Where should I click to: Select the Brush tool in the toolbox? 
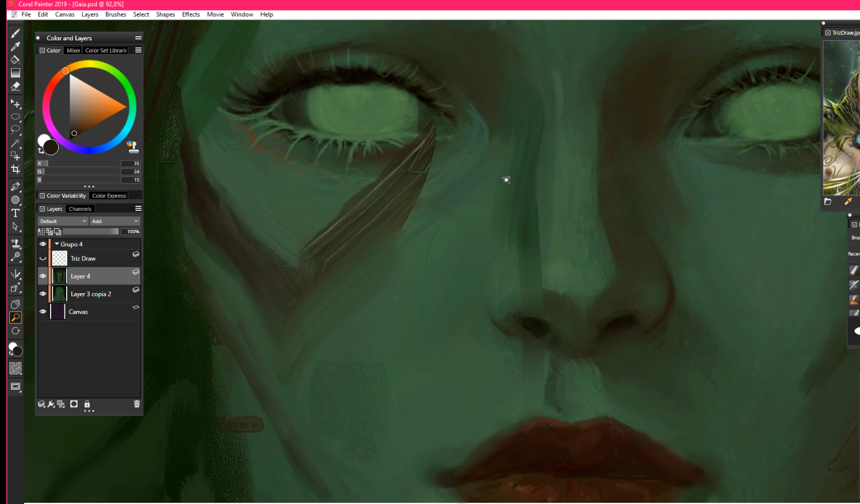[16, 33]
